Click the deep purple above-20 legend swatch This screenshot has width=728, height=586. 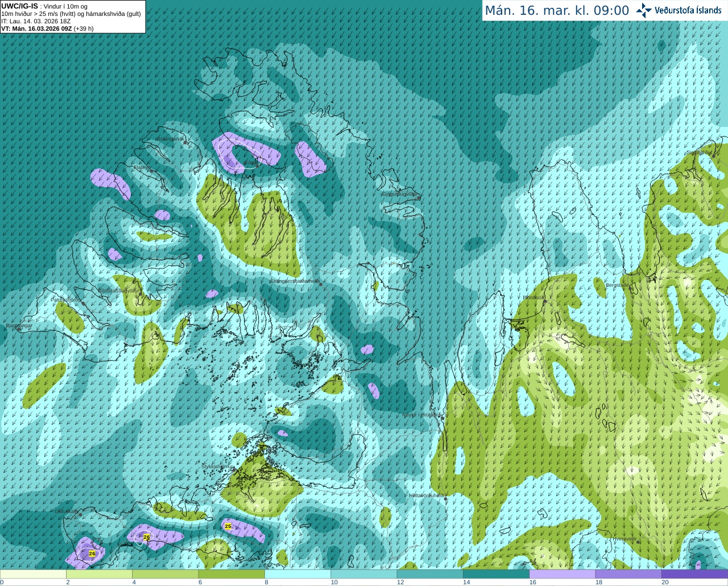(694, 574)
